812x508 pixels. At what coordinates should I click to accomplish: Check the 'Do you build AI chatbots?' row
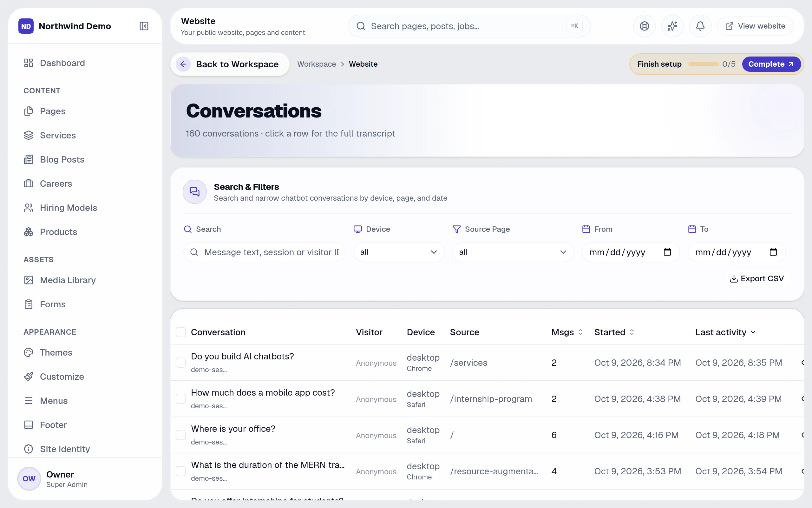181,363
